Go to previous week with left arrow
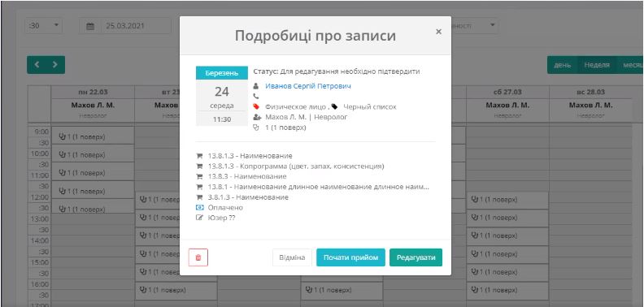 coord(37,64)
